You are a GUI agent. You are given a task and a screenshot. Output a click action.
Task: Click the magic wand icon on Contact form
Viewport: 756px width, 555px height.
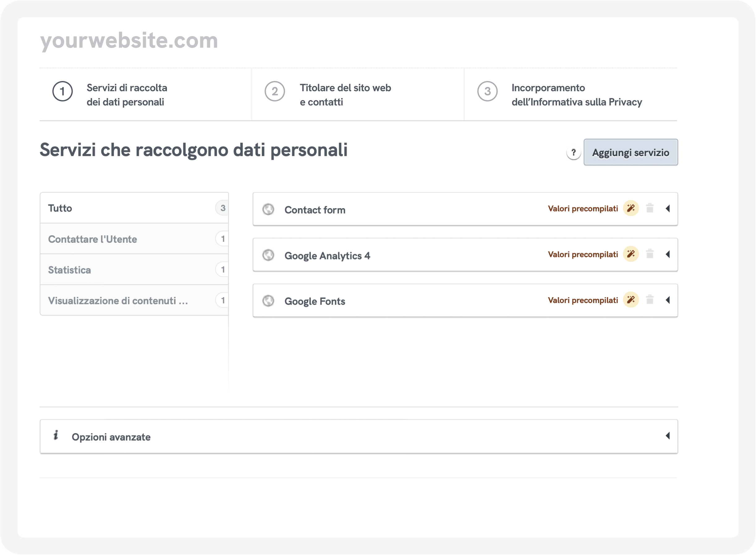tap(631, 208)
